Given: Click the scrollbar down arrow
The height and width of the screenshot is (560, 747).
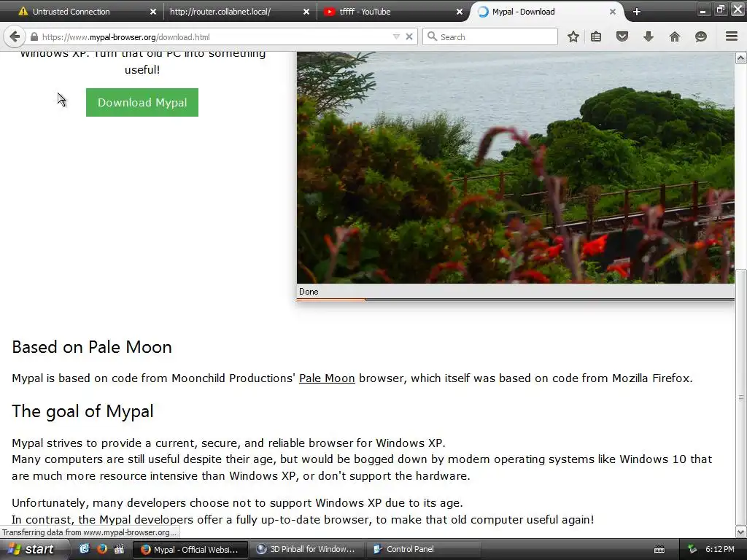Looking at the screenshot, I should point(741,532).
